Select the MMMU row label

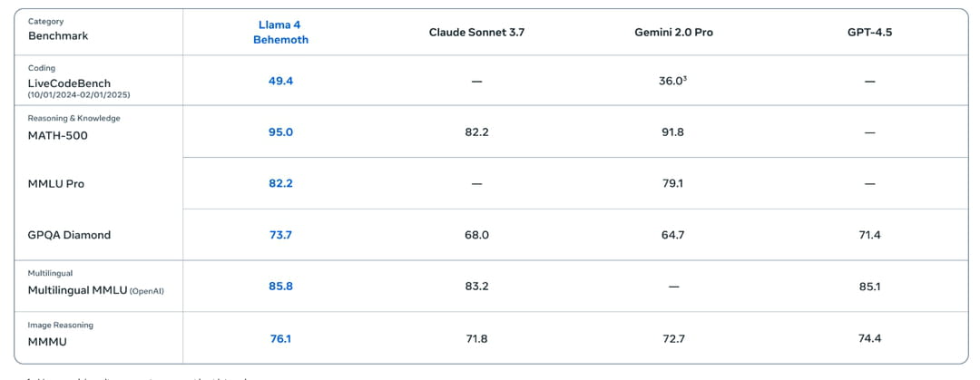(x=47, y=342)
